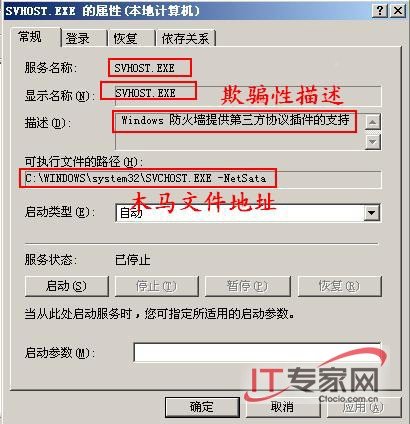This screenshot has width=410, height=424.
Task: Confirm with the 确定 button
Action: tap(202, 407)
